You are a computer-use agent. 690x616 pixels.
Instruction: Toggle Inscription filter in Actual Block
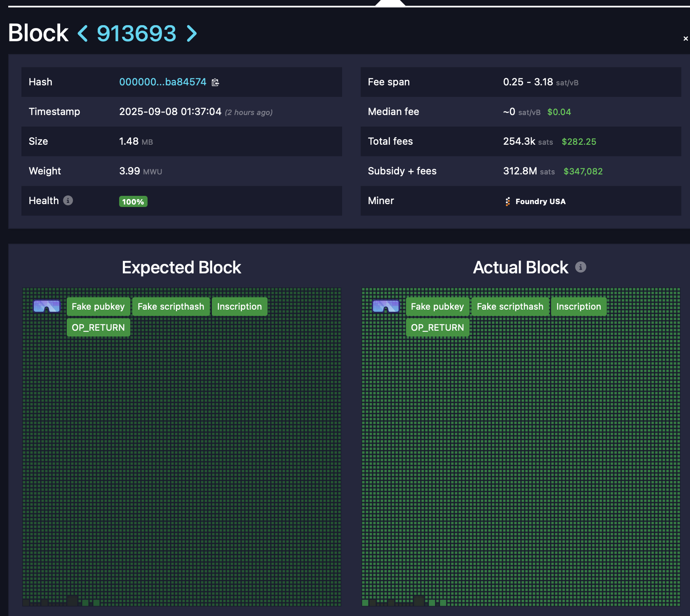click(x=579, y=306)
